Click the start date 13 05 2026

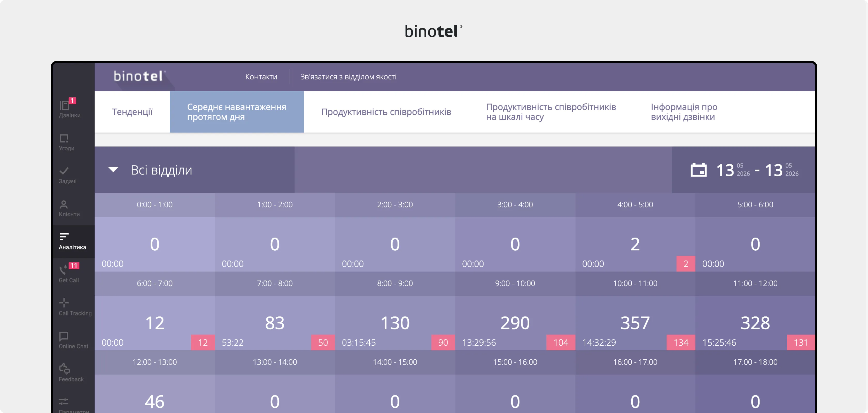point(733,170)
